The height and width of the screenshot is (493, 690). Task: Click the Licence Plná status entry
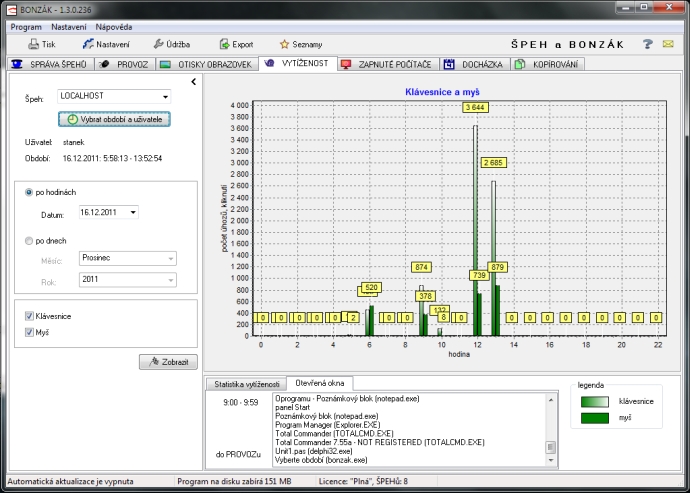pyautogui.click(x=363, y=482)
